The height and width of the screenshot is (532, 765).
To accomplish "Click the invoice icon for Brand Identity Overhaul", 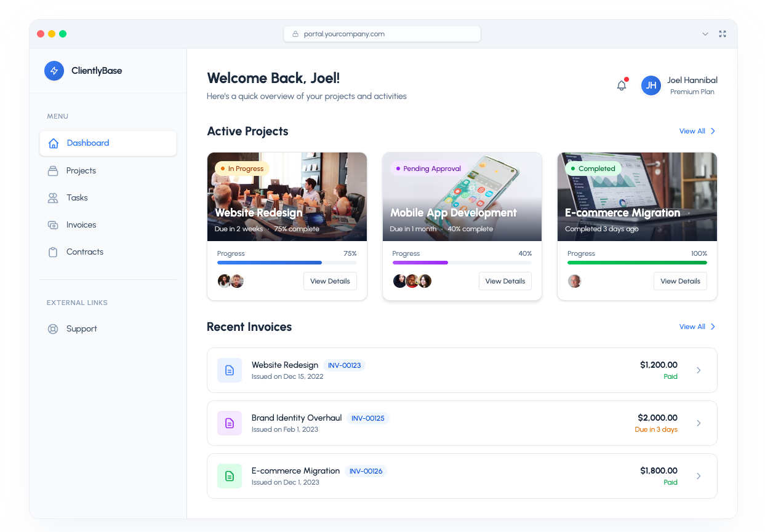I will (230, 423).
